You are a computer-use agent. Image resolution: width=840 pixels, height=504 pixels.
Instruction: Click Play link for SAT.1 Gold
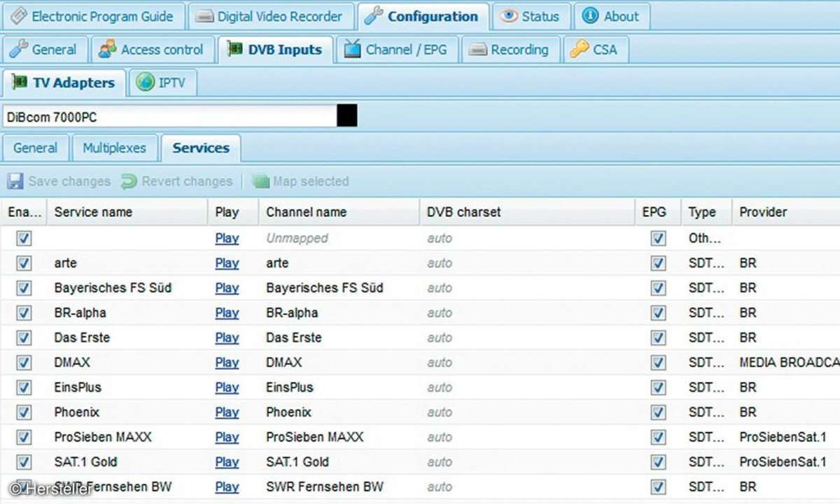(x=227, y=462)
